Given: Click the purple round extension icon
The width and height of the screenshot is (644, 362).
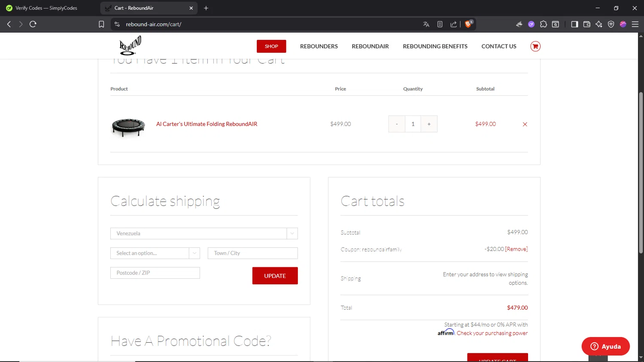Looking at the screenshot, I should pyautogui.click(x=531, y=24).
